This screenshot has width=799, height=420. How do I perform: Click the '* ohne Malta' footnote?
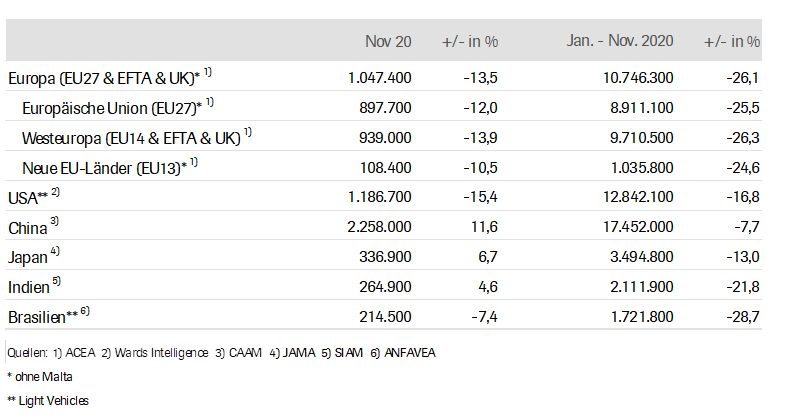point(39,377)
